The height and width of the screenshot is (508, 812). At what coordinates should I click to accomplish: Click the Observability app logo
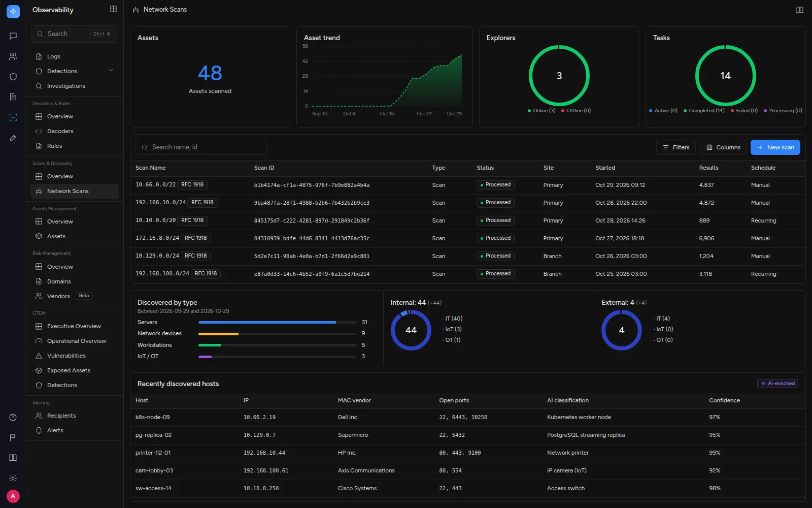pos(13,11)
